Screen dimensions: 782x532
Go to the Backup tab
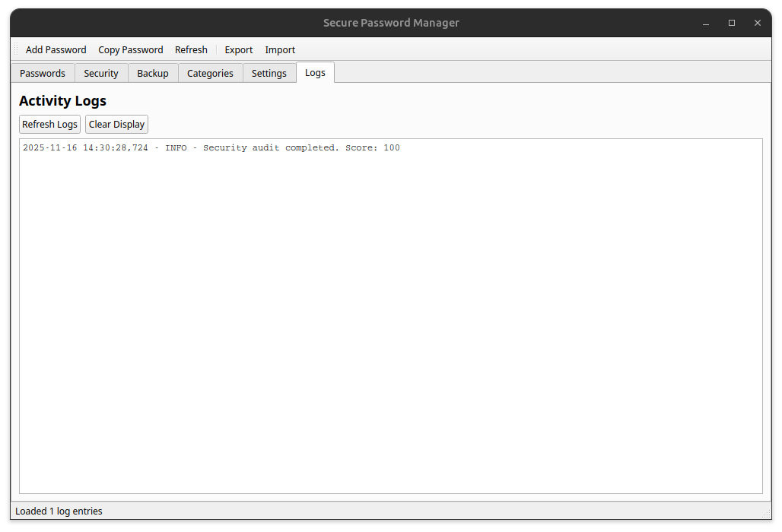[x=153, y=73]
